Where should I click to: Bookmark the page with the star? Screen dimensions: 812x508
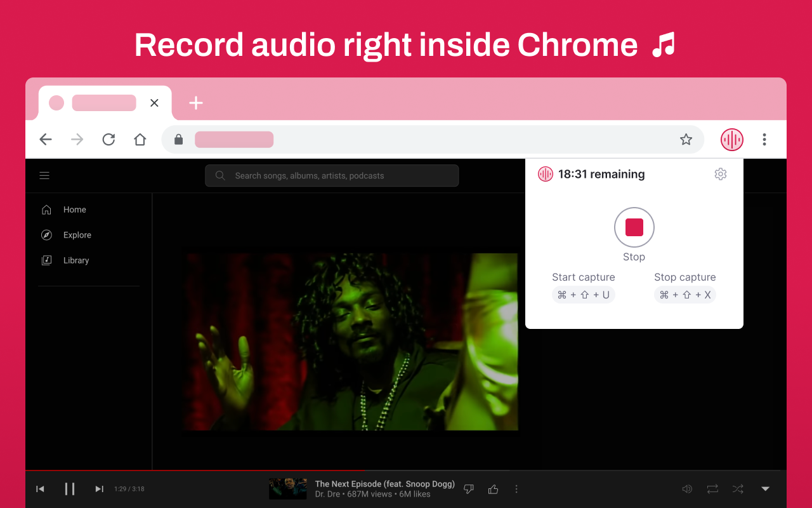click(x=686, y=138)
